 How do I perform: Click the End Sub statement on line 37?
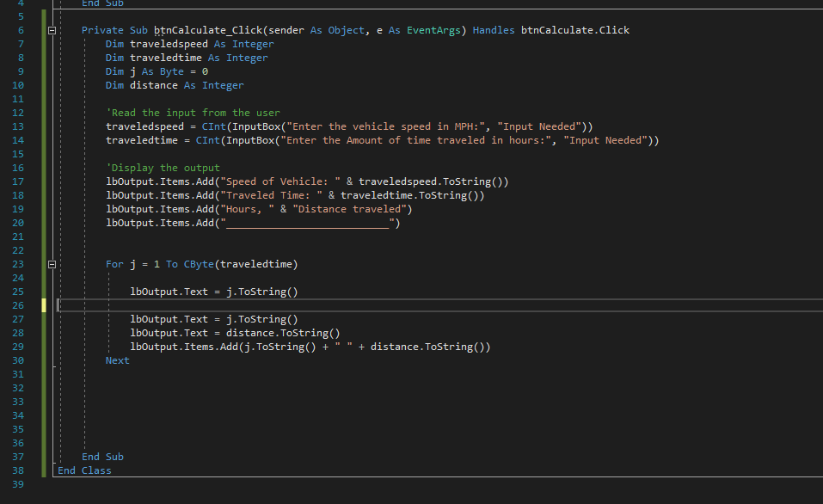pyautogui.click(x=101, y=456)
